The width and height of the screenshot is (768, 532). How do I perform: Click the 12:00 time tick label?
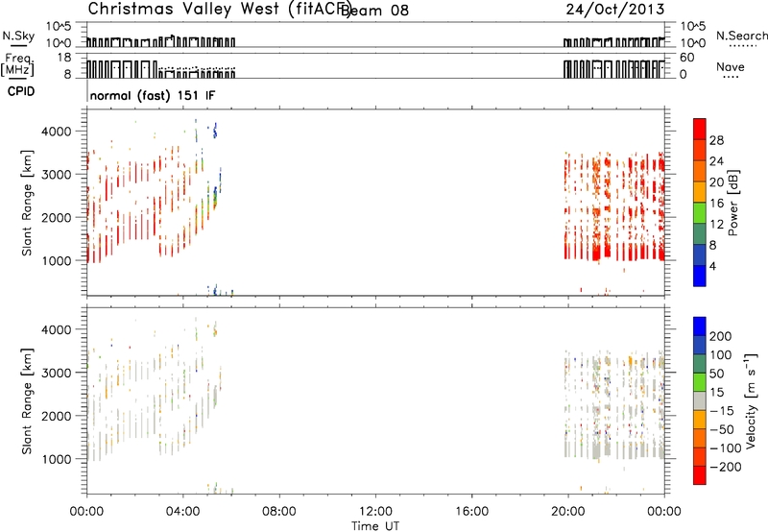click(x=375, y=512)
